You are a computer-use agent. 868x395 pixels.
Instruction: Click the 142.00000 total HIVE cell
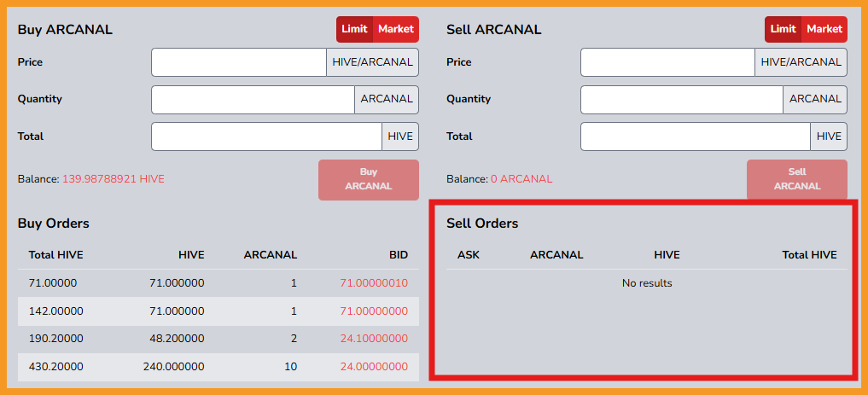point(56,311)
